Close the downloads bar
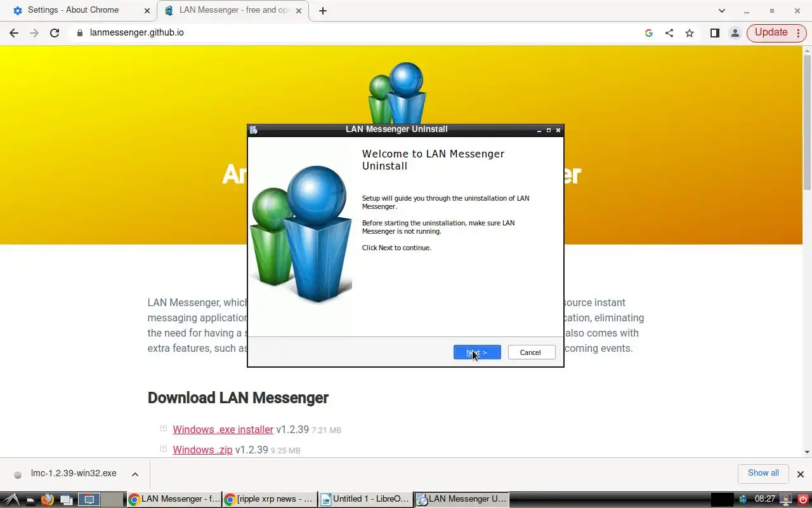812x508 pixels. tap(800, 474)
